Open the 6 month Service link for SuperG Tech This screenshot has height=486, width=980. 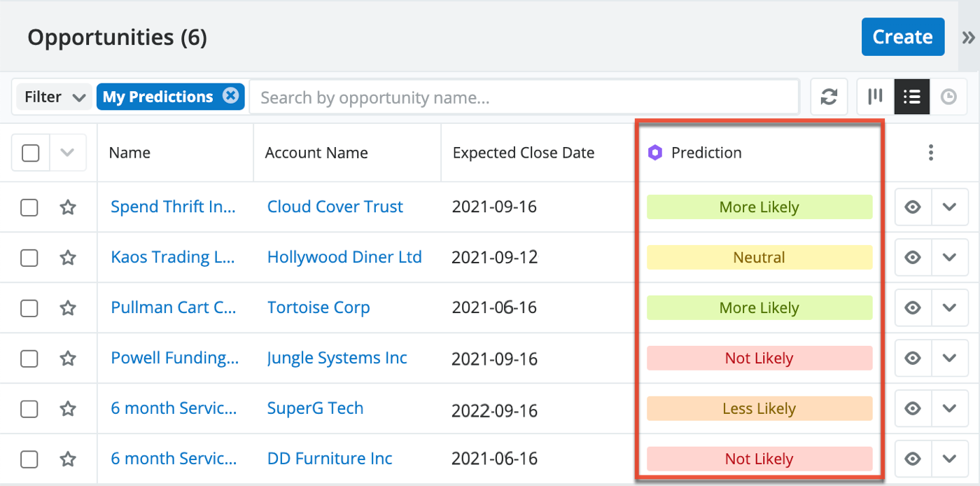pos(174,408)
